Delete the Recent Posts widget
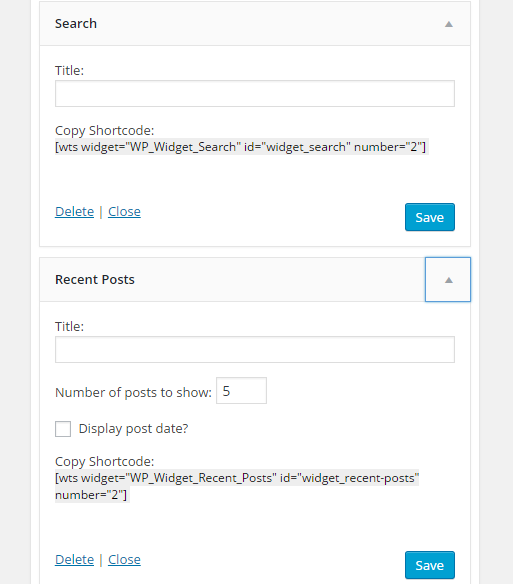Image resolution: width=513 pixels, height=584 pixels. (x=75, y=559)
